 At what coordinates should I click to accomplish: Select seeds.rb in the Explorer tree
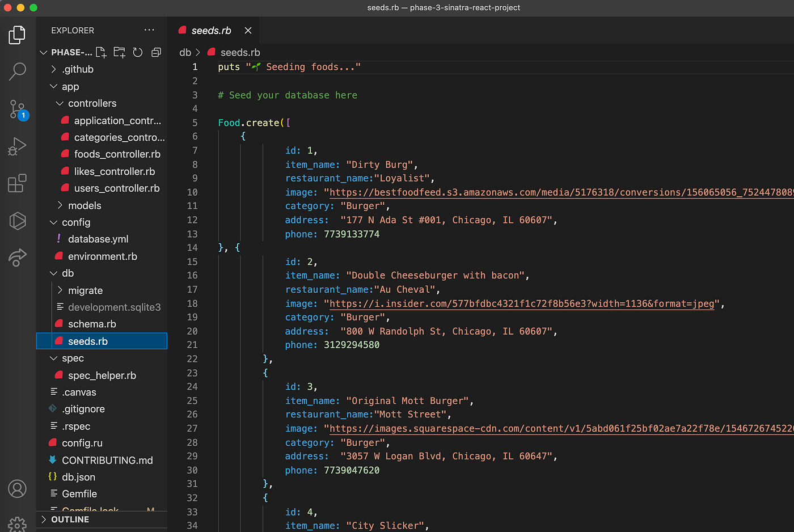(x=102, y=341)
